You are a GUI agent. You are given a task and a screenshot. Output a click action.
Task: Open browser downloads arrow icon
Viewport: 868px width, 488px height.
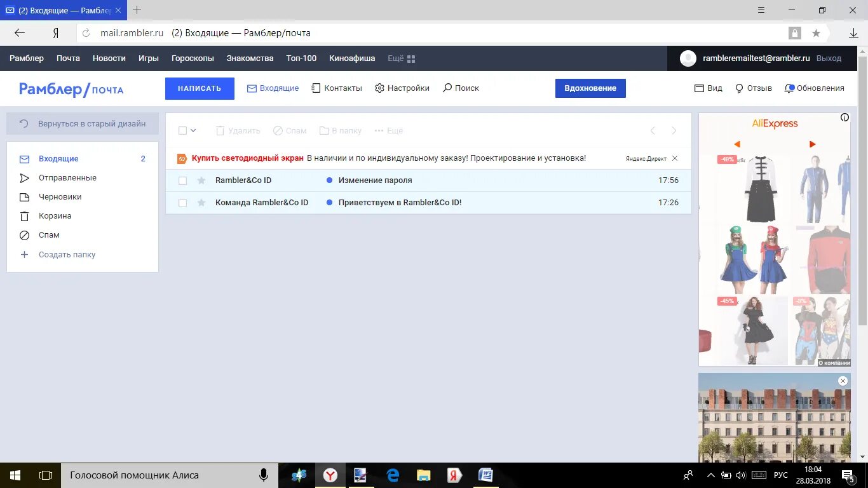point(854,33)
